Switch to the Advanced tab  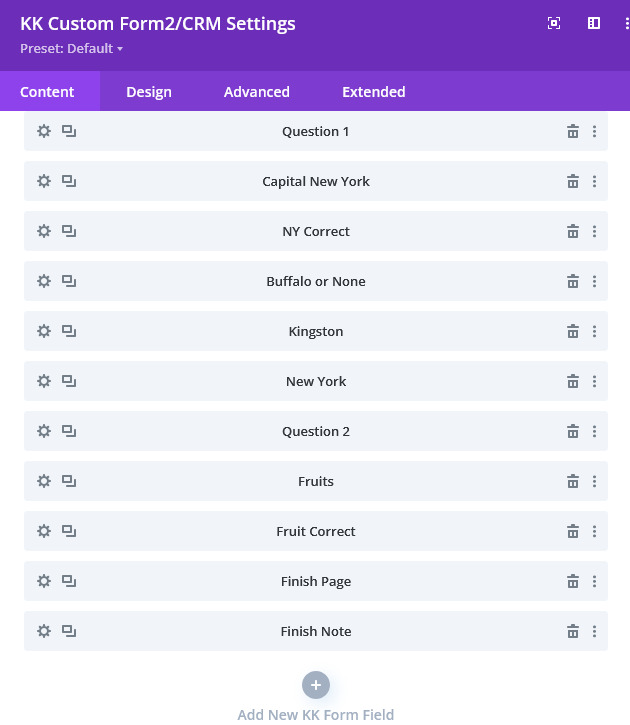click(x=257, y=92)
